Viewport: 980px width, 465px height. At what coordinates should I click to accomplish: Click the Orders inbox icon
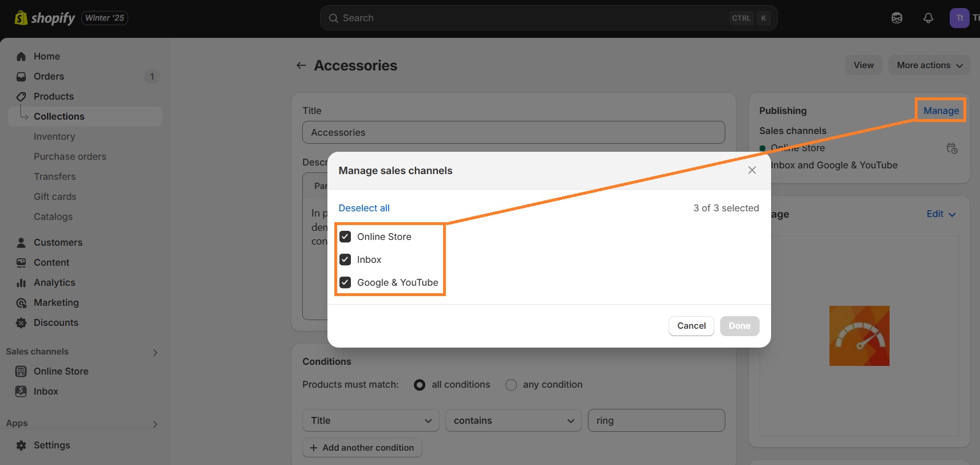(21, 76)
